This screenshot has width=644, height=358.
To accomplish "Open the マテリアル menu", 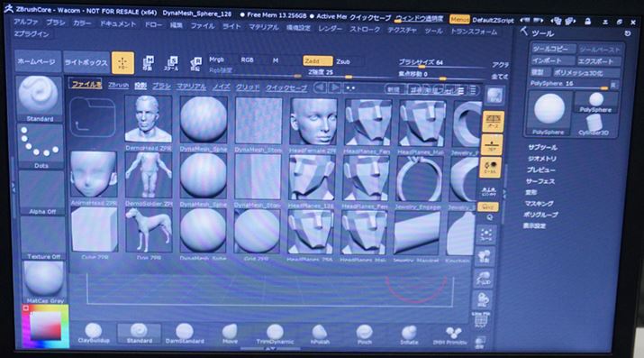I will pos(264,27).
